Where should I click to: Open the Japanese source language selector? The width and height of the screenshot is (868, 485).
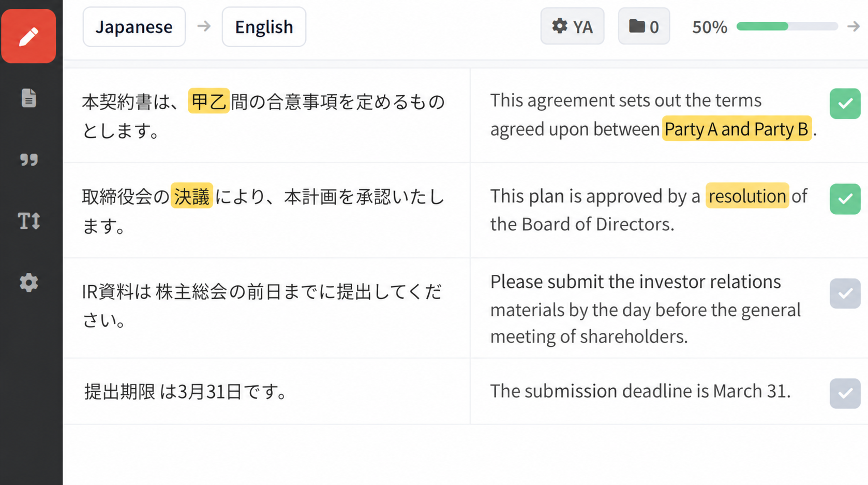pyautogui.click(x=134, y=26)
